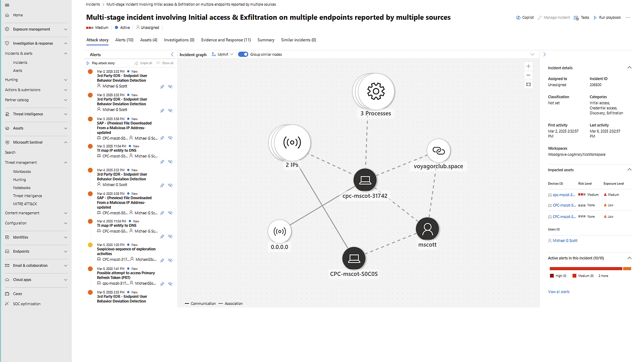Pin the first 3rd Party EDR alert
Viewport: 644px width, 362px height.
tap(162, 87)
